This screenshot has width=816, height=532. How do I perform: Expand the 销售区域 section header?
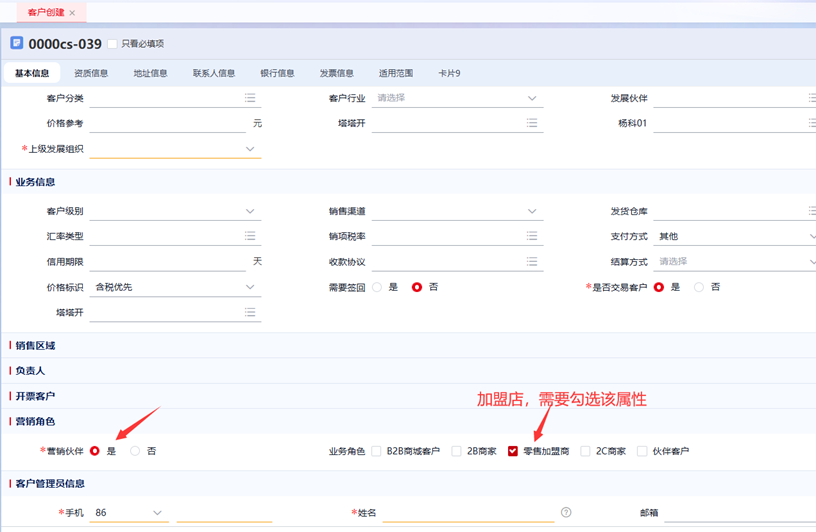coord(36,345)
